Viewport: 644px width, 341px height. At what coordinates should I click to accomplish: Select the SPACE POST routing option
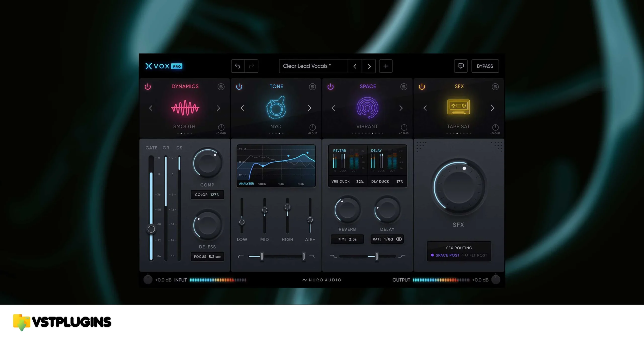(445, 255)
